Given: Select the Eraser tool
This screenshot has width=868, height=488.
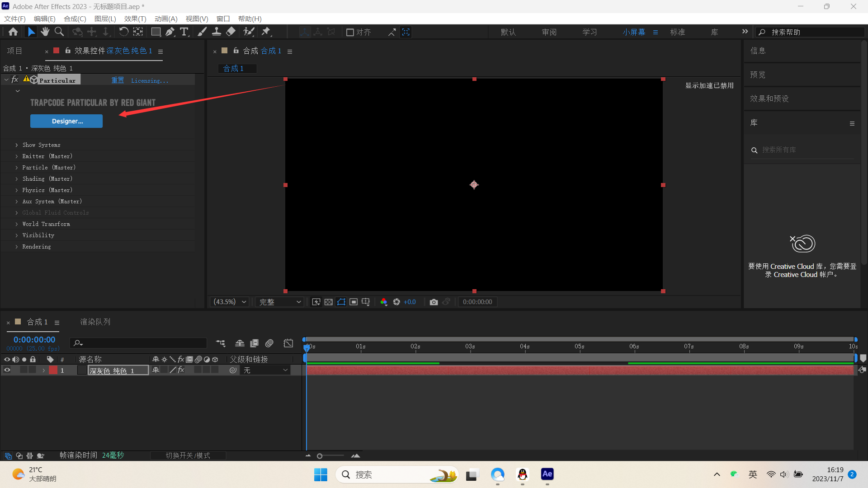Looking at the screenshot, I should pos(231,32).
